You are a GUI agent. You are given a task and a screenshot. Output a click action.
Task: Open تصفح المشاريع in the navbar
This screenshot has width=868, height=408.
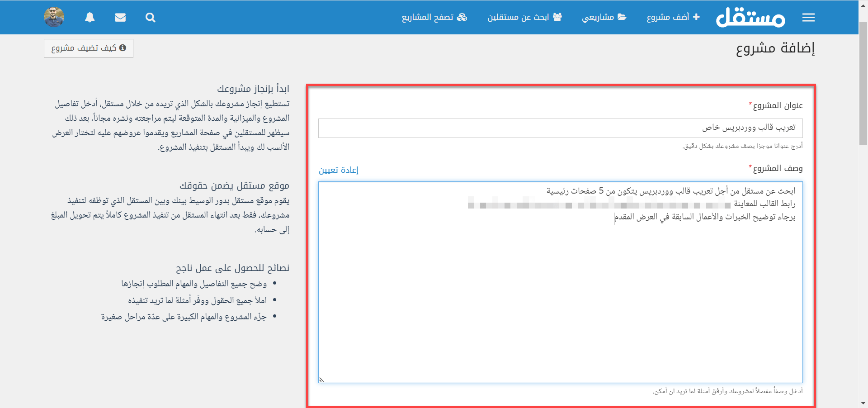434,17
